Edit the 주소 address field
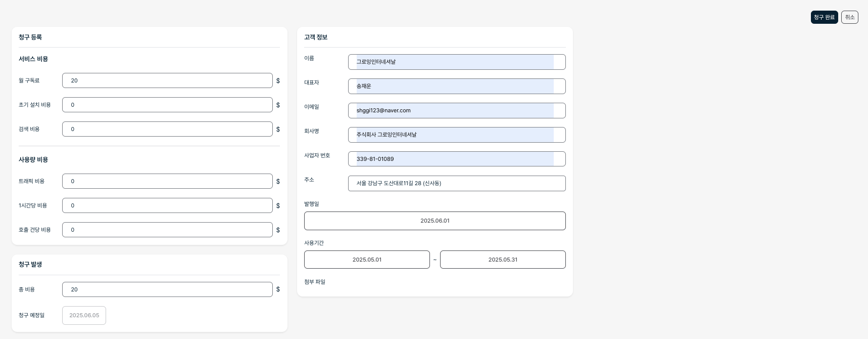This screenshot has width=868, height=339. pyautogui.click(x=457, y=183)
